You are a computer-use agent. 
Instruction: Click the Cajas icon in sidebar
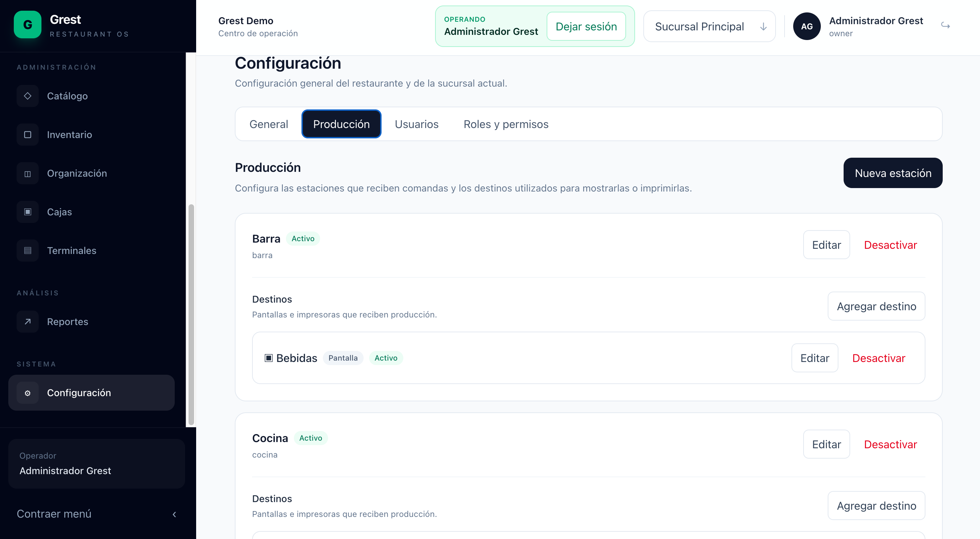point(27,212)
